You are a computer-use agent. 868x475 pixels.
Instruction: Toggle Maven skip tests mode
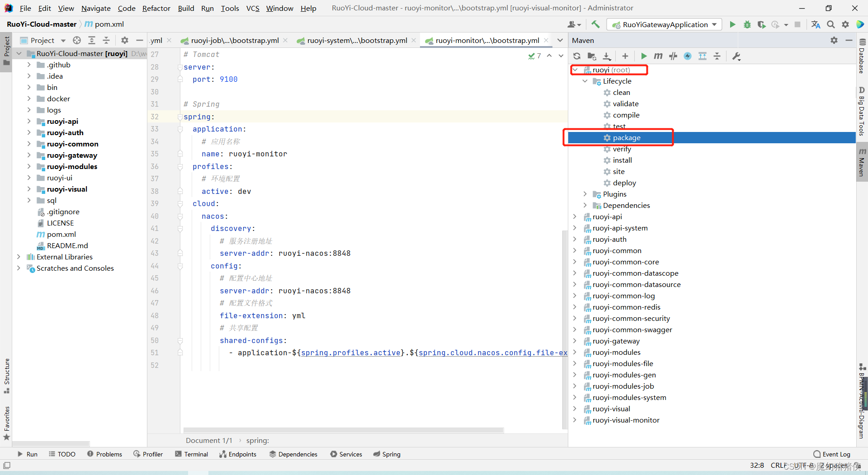[x=688, y=56]
